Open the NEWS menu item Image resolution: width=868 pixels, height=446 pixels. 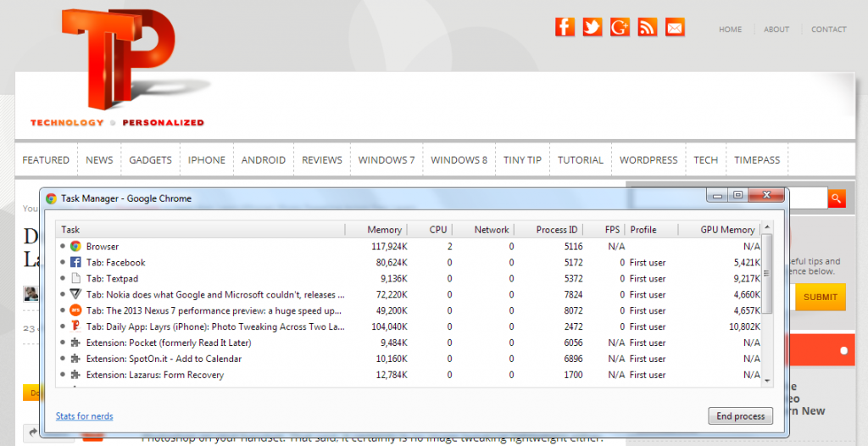[x=99, y=160]
